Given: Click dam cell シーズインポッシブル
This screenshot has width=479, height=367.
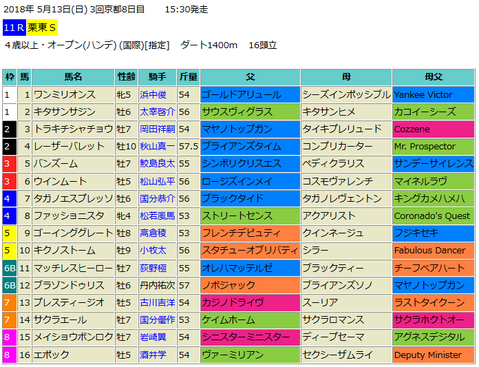Looking at the screenshot, I should click(x=346, y=95).
